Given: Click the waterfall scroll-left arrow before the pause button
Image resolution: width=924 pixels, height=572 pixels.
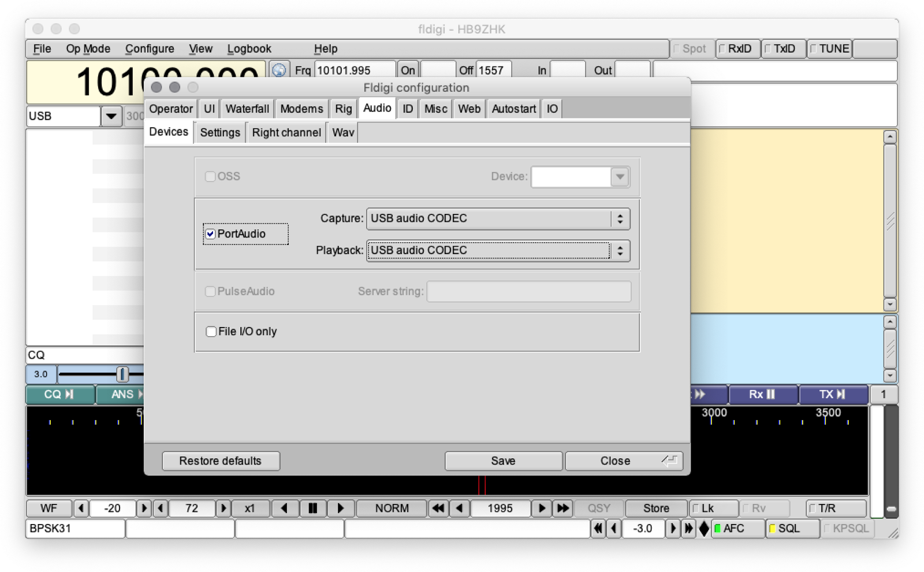Looking at the screenshot, I should tap(284, 508).
